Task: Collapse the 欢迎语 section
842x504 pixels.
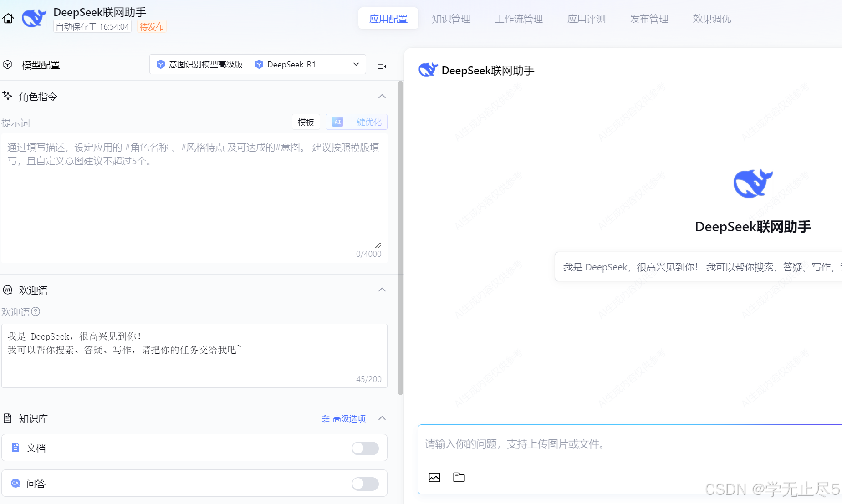Action: click(x=382, y=290)
